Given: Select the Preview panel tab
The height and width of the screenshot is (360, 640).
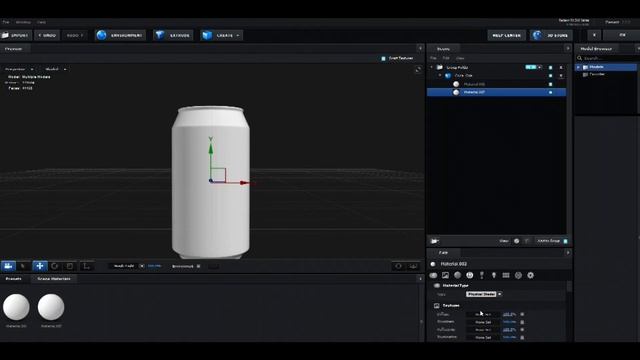Looking at the screenshot, I should pyautogui.click(x=14, y=49).
